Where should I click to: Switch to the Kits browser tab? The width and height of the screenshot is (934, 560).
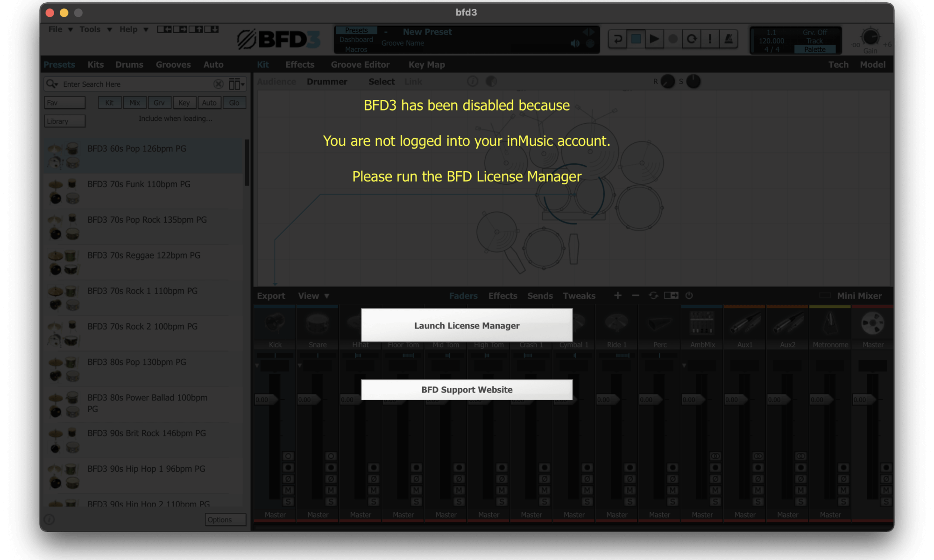tap(95, 64)
